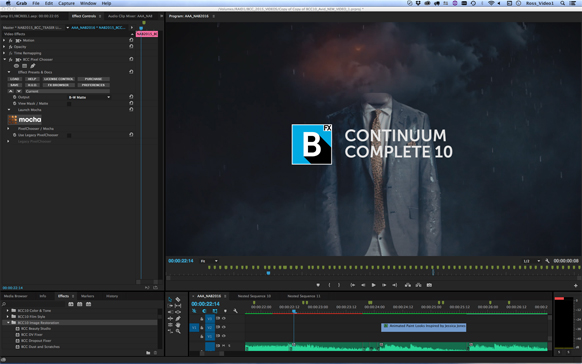Click Export Frame camera icon

tap(429, 285)
